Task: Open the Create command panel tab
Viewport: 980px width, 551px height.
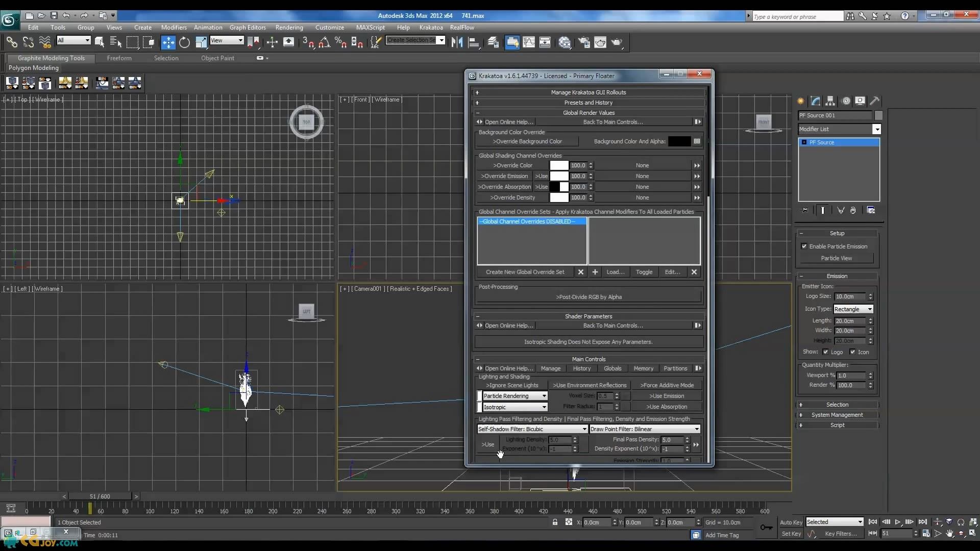Action: (x=801, y=101)
